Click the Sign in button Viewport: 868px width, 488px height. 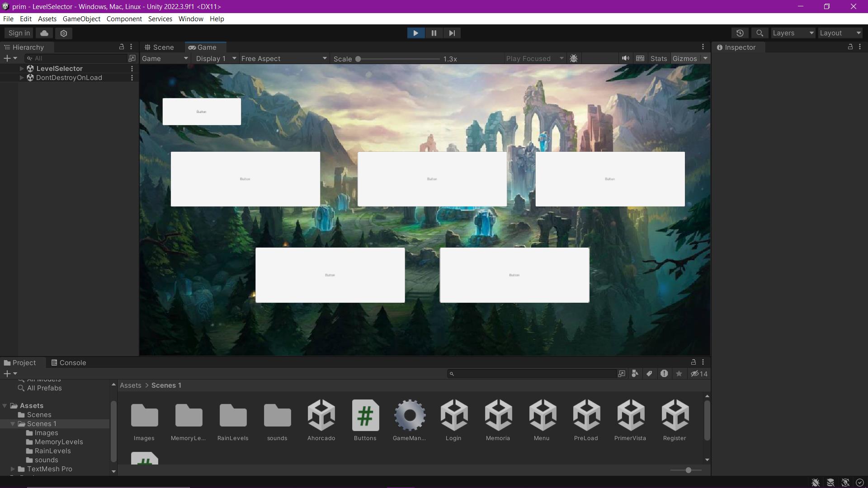coord(19,33)
